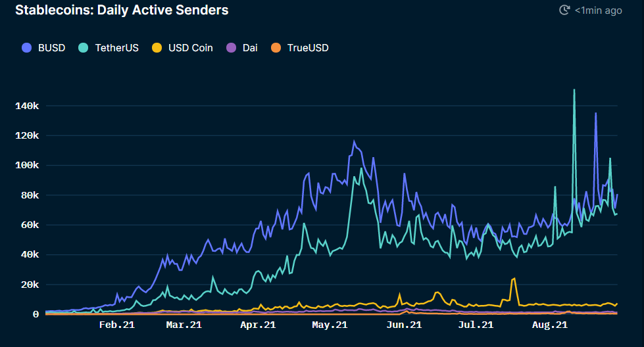
Task: Toggle the USD Coin legend dot
Action: point(157,48)
